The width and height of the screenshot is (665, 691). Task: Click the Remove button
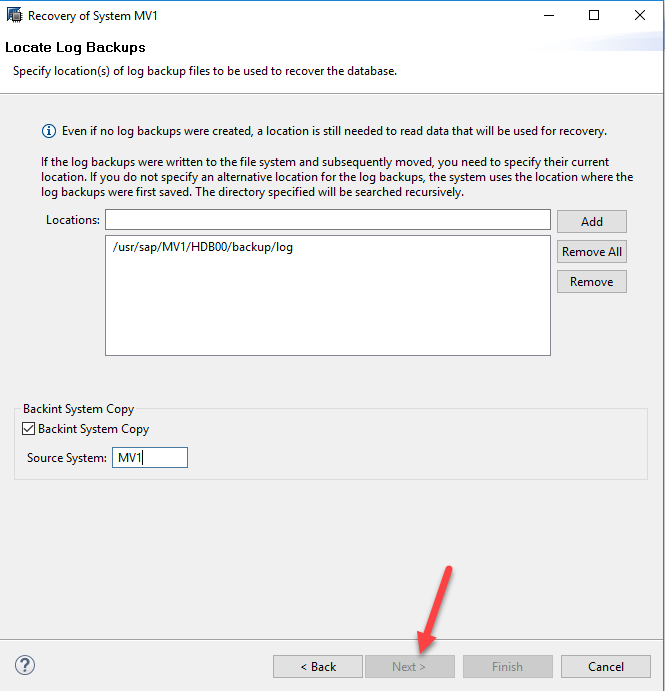[591, 282]
